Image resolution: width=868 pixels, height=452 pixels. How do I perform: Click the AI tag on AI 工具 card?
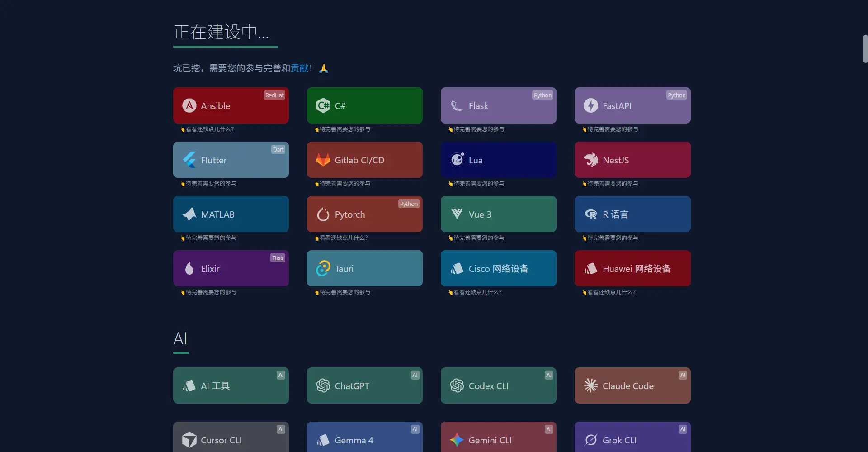pyautogui.click(x=281, y=375)
